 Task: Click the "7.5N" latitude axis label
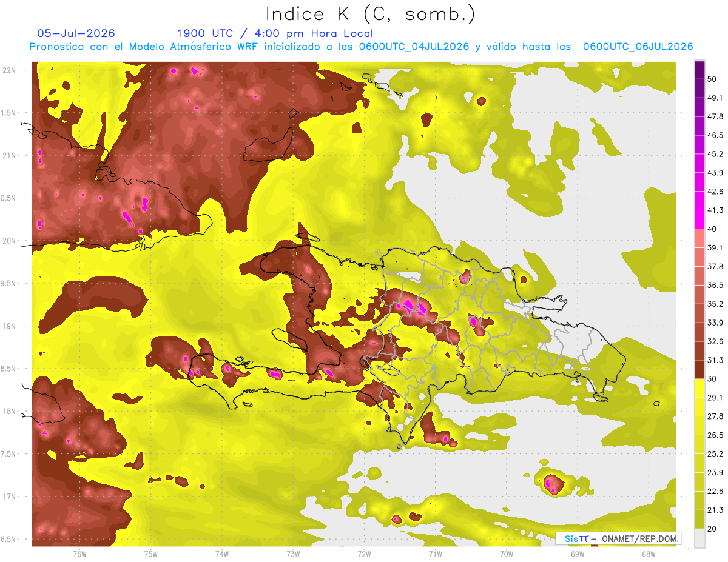click(x=8, y=454)
